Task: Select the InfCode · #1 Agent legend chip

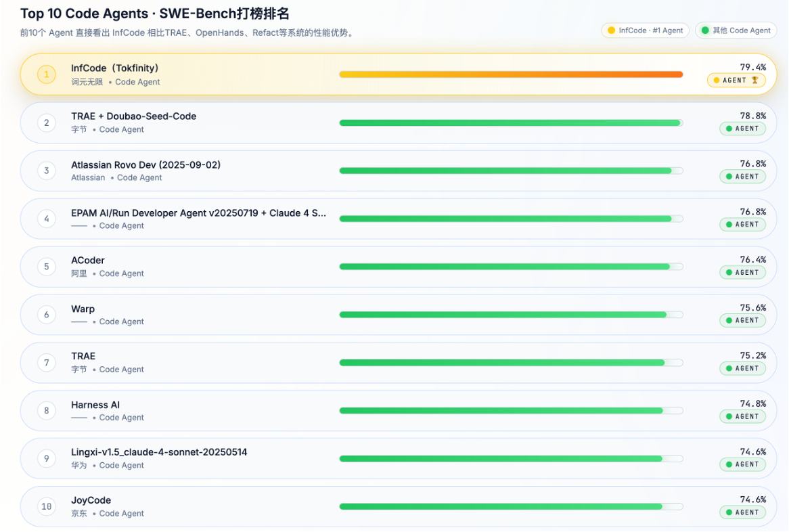Action: (x=645, y=30)
